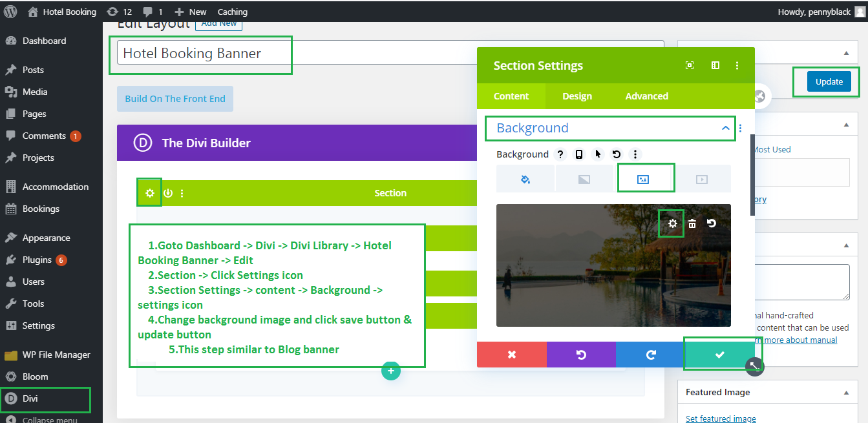Image resolution: width=868 pixels, height=423 pixels.
Task: Undo the last change in Section Settings
Action: pyautogui.click(x=581, y=355)
